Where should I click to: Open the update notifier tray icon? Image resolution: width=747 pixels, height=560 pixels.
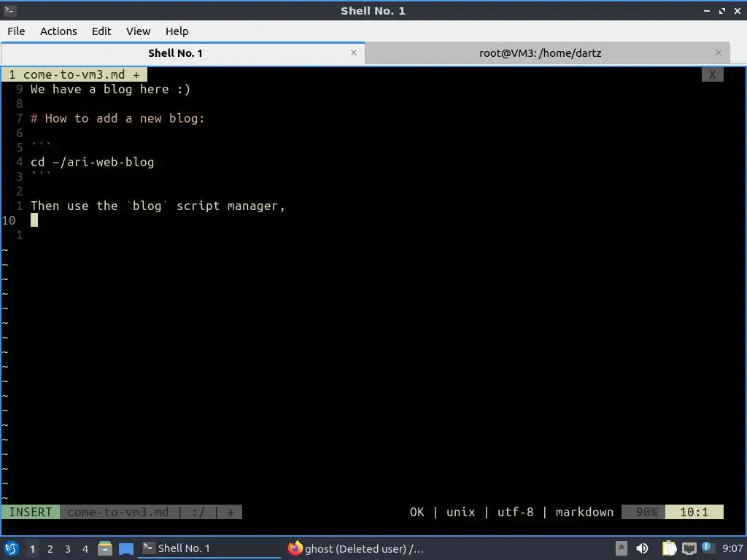point(707,548)
